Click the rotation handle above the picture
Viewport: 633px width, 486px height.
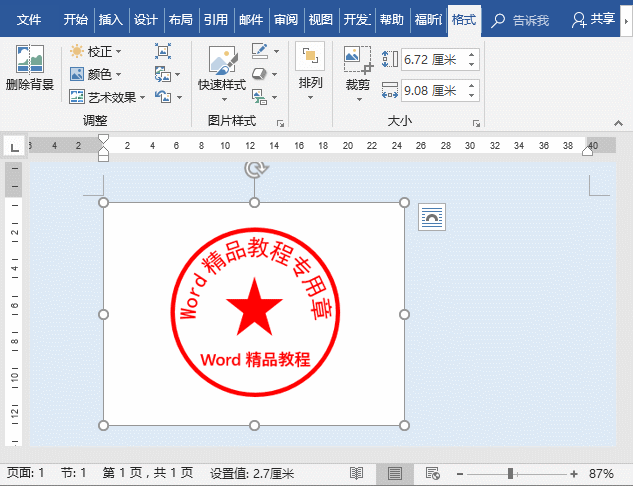tap(254, 170)
